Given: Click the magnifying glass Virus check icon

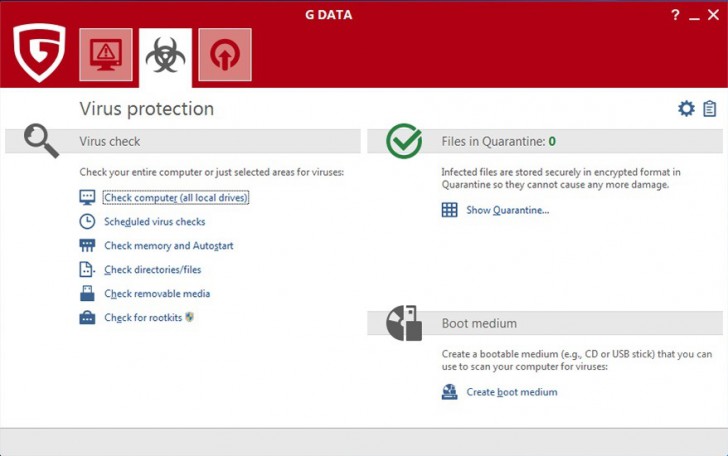Looking at the screenshot, I should tap(41, 141).
